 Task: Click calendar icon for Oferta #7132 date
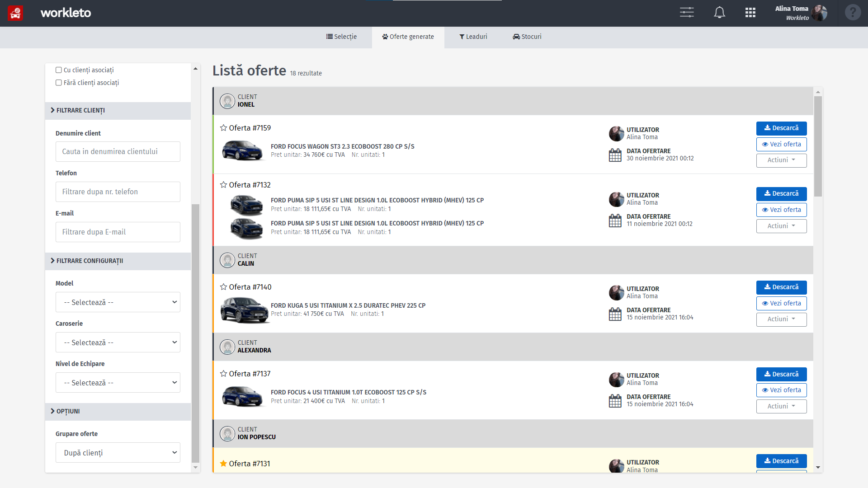click(x=615, y=221)
